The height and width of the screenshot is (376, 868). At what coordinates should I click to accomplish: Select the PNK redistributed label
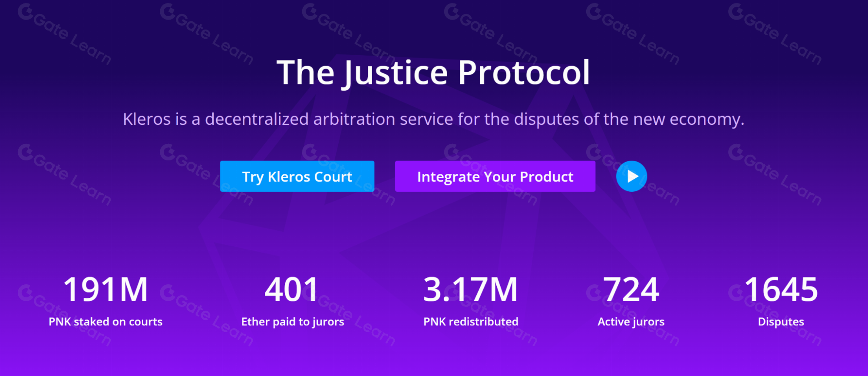click(x=471, y=322)
